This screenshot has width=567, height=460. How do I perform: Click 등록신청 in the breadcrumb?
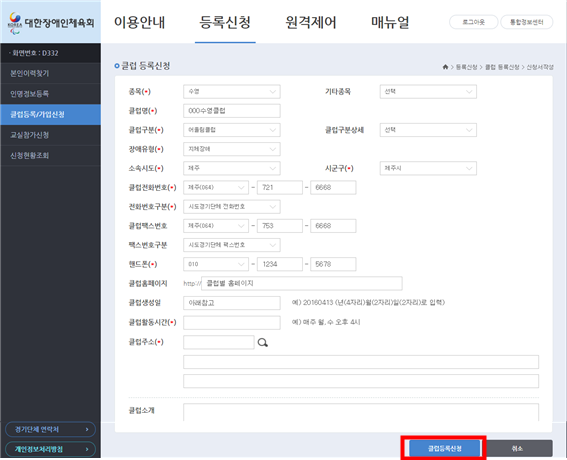tap(466, 67)
